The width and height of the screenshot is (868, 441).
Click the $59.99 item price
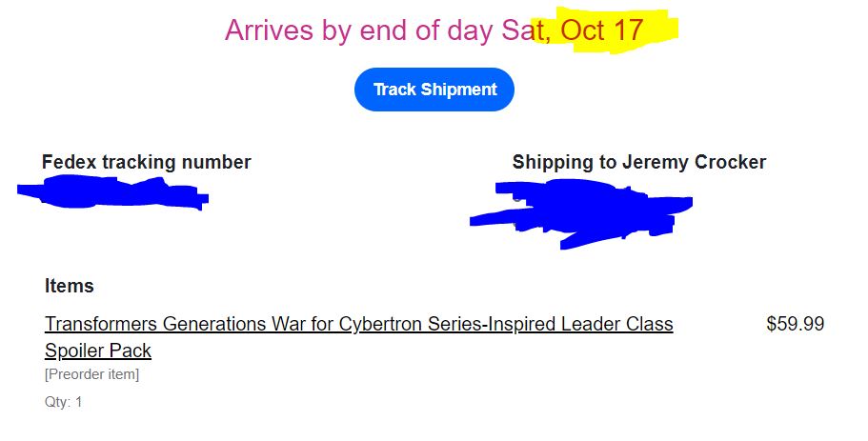click(796, 324)
